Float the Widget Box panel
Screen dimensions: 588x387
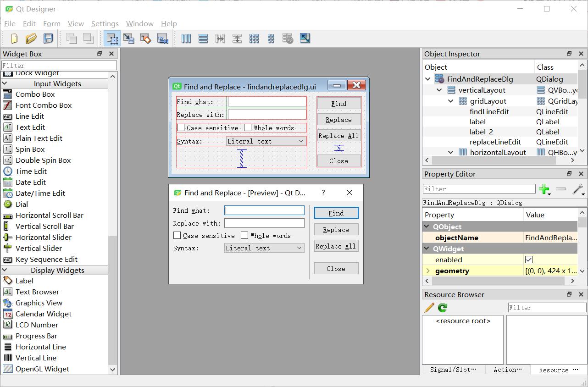[100, 54]
